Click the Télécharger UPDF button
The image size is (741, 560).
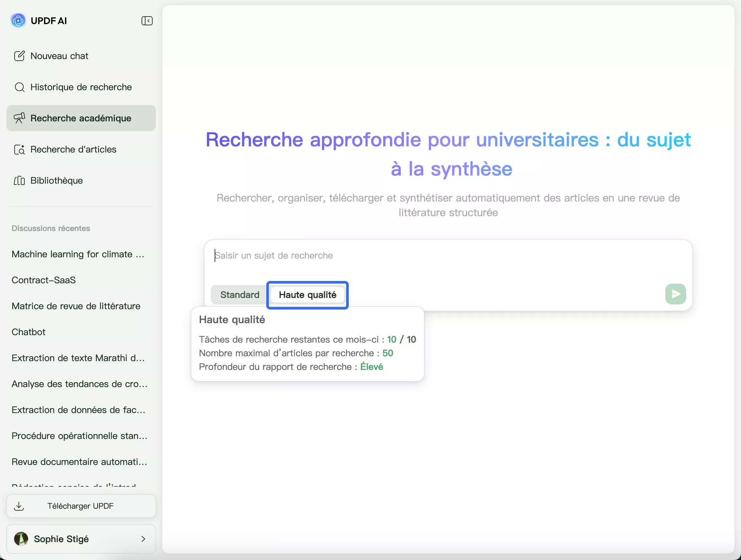click(81, 506)
